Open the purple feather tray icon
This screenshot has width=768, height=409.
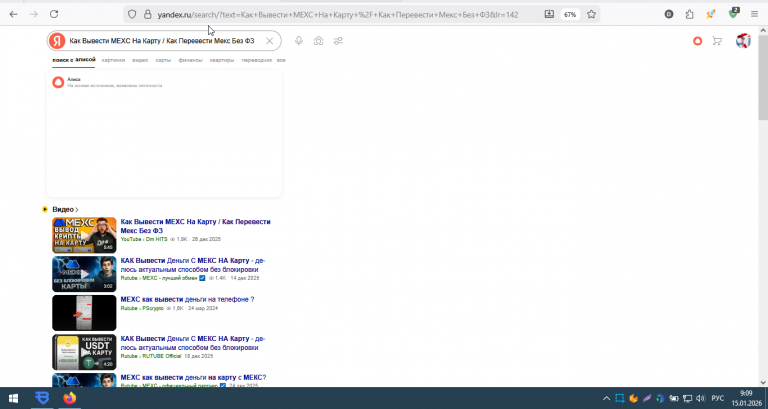(647, 398)
